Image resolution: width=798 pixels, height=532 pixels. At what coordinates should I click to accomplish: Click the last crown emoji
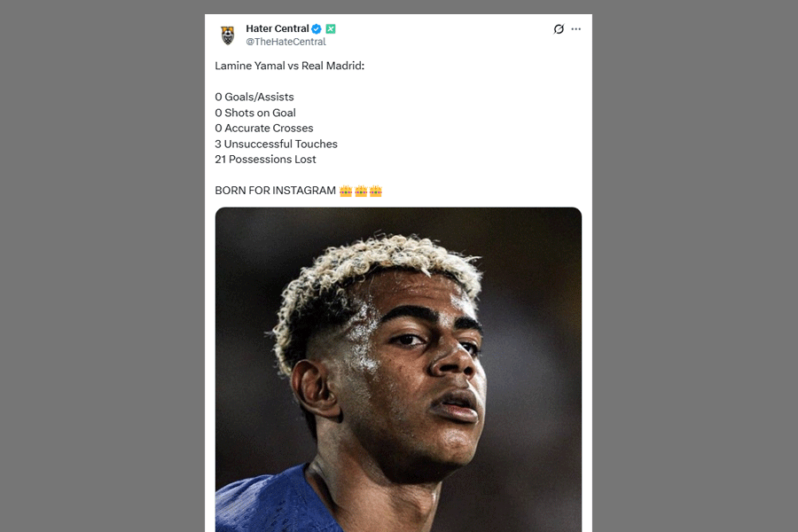[376, 191]
